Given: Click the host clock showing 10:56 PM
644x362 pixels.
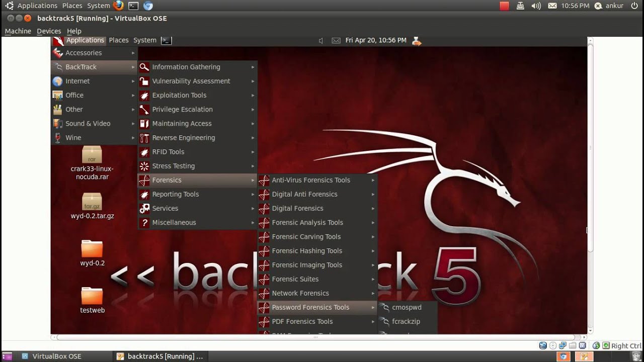Looking at the screenshot, I should coord(575,6).
